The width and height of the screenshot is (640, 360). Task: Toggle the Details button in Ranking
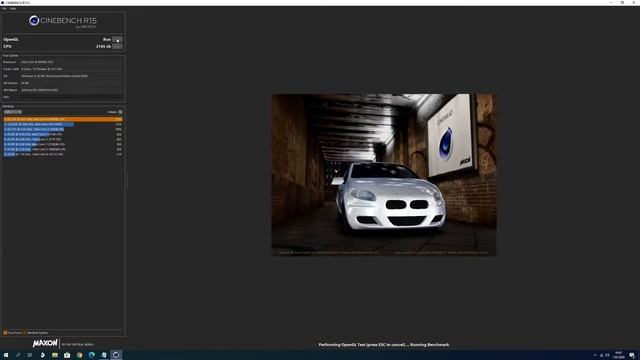[120, 112]
